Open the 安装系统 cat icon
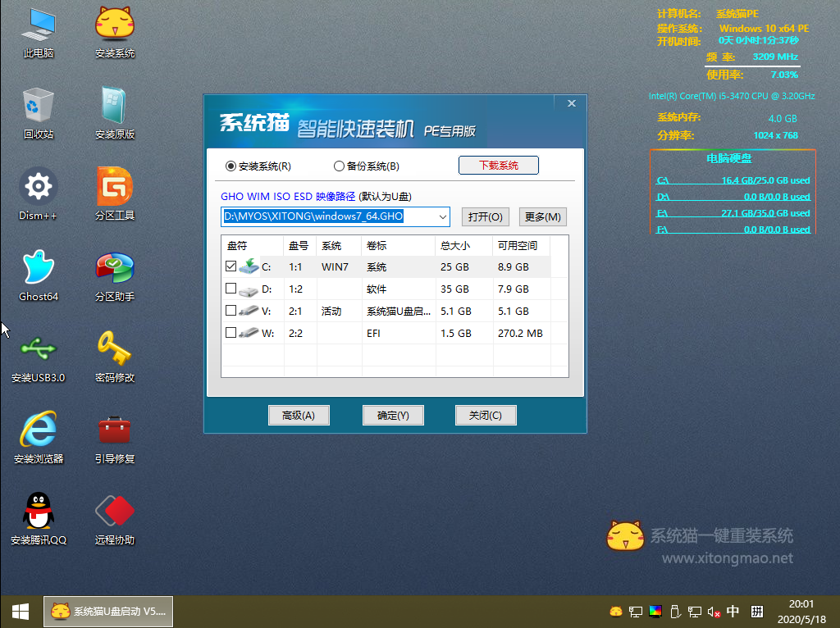Viewport: 840px width, 628px height. 115,33
